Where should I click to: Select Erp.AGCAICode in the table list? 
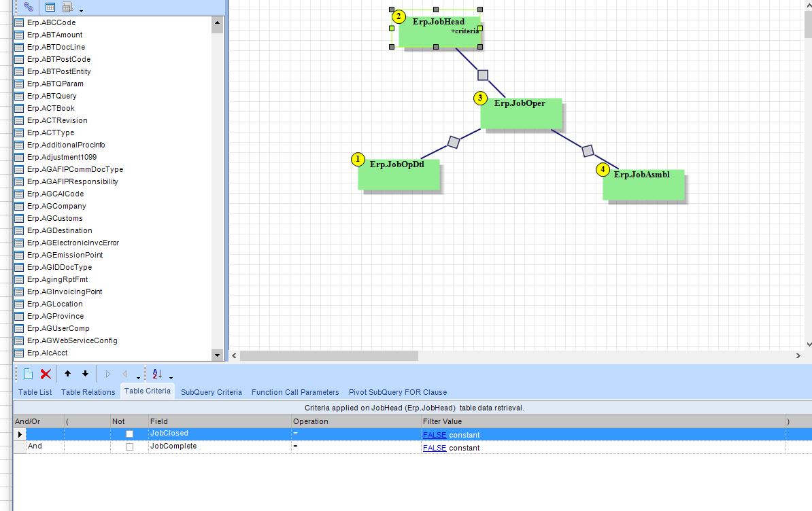click(55, 194)
